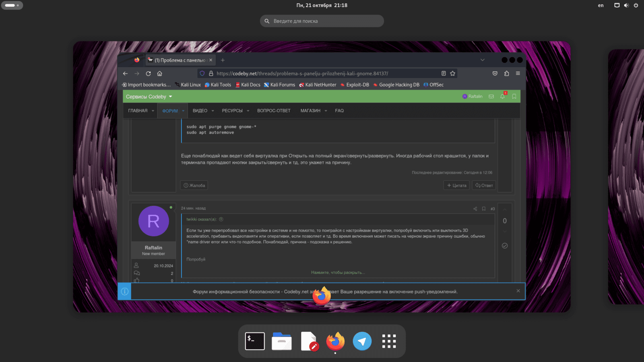Click the Firefox icon in the dock

[335, 341]
